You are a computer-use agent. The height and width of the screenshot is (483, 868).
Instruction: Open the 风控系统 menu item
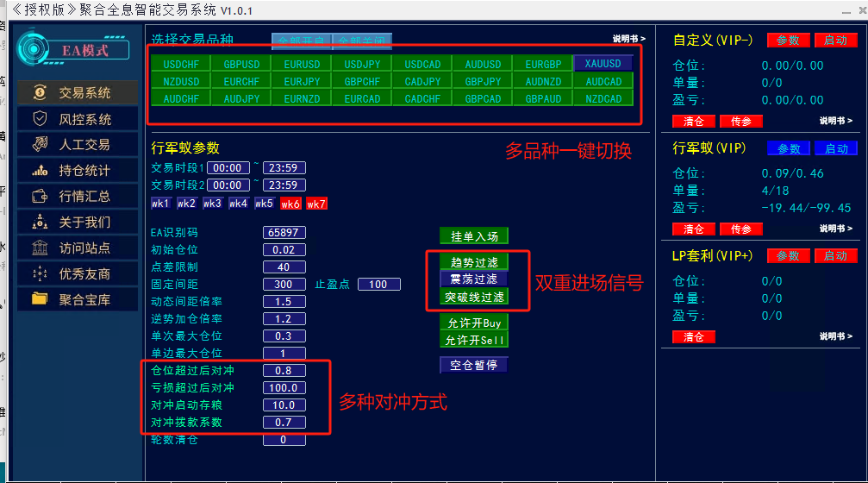point(78,118)
